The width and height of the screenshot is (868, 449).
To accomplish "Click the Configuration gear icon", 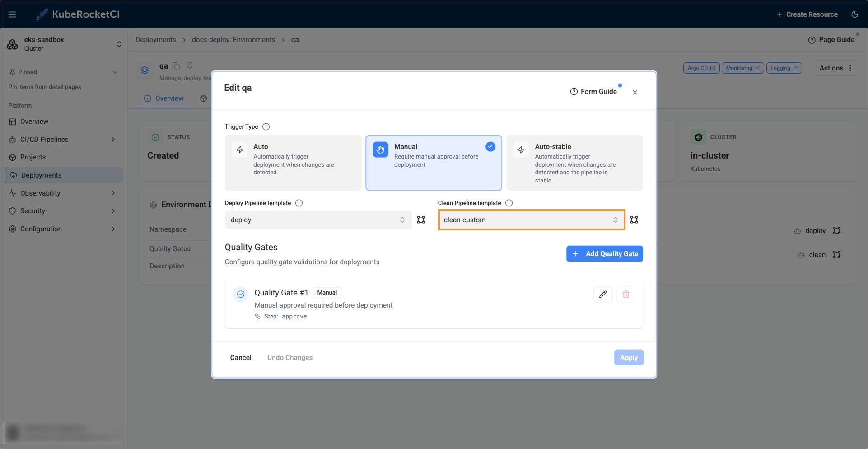I will pyautogui.click(x=13, y=229).
